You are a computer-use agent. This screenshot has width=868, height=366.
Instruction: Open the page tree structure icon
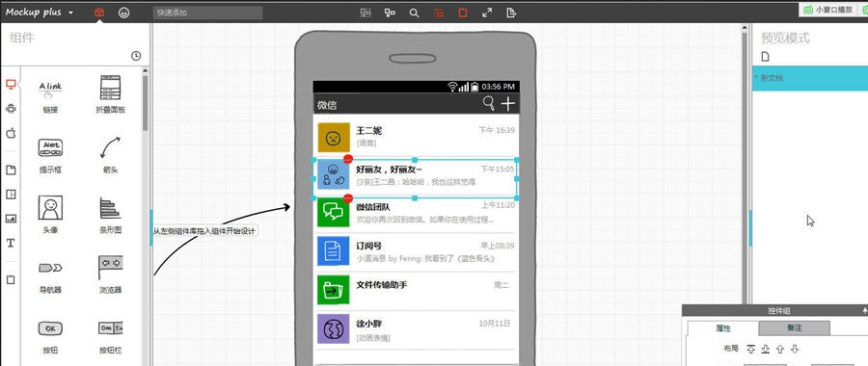tap(390, 13)
